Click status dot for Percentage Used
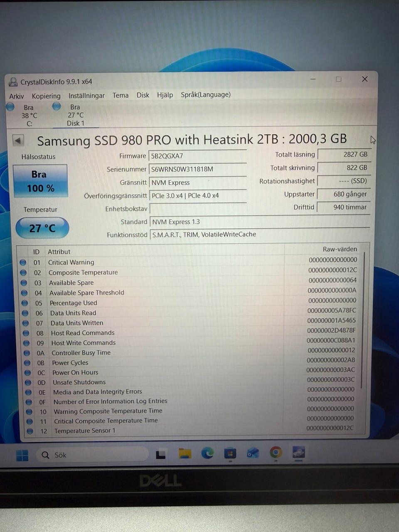Viewport: 399px width, 532px height. tap(25, 303)
